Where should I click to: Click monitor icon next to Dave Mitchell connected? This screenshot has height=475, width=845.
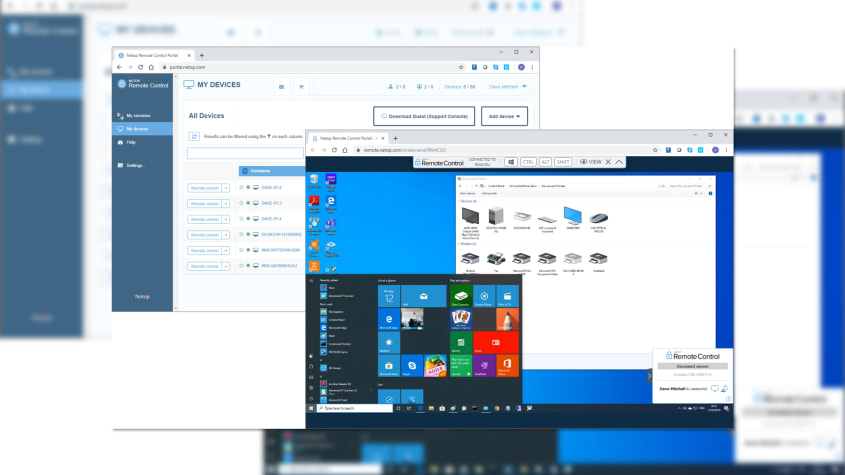coord(715,388)
